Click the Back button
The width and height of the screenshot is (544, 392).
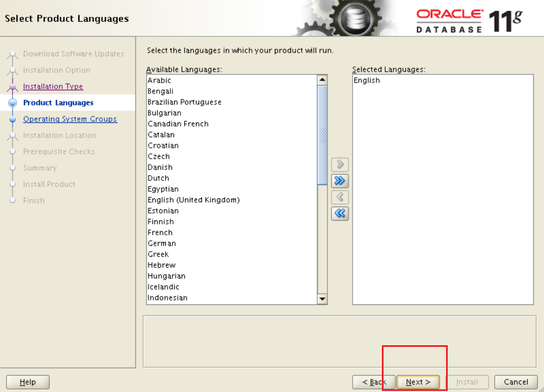point(374,382)
